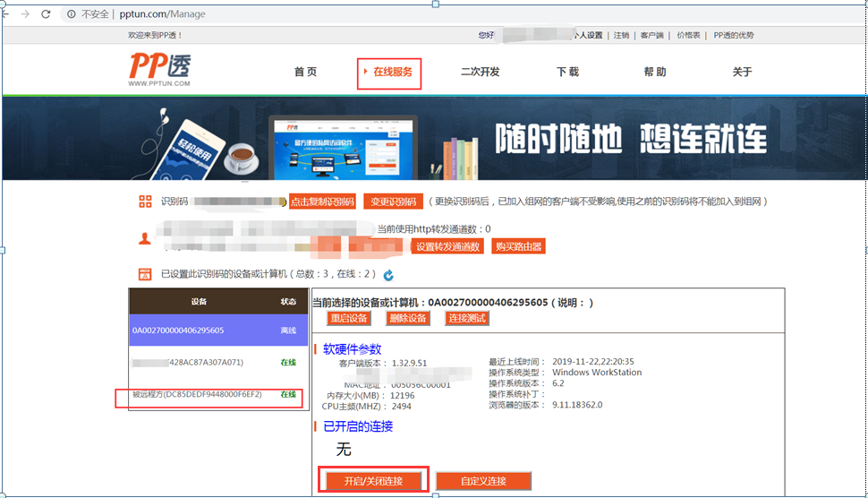Screen dimensions: 868x498
Task: Click the browser forward arrow
Action: click(24, 14)
